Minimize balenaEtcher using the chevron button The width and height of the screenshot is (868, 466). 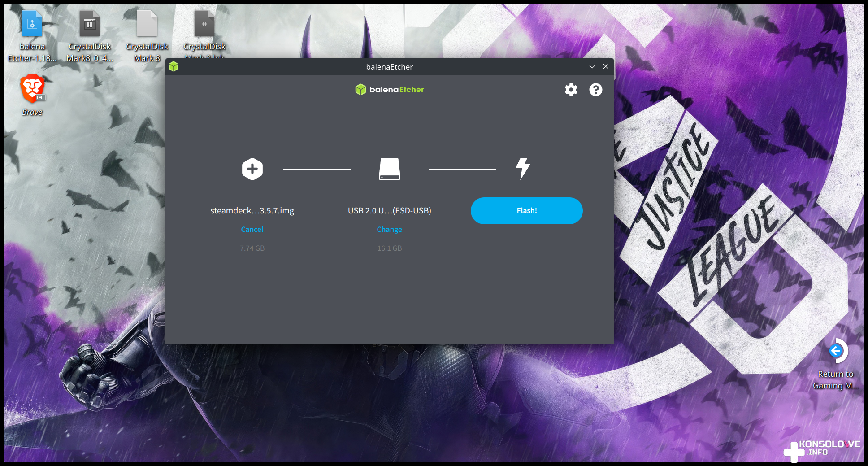click(x=592, y=67)
